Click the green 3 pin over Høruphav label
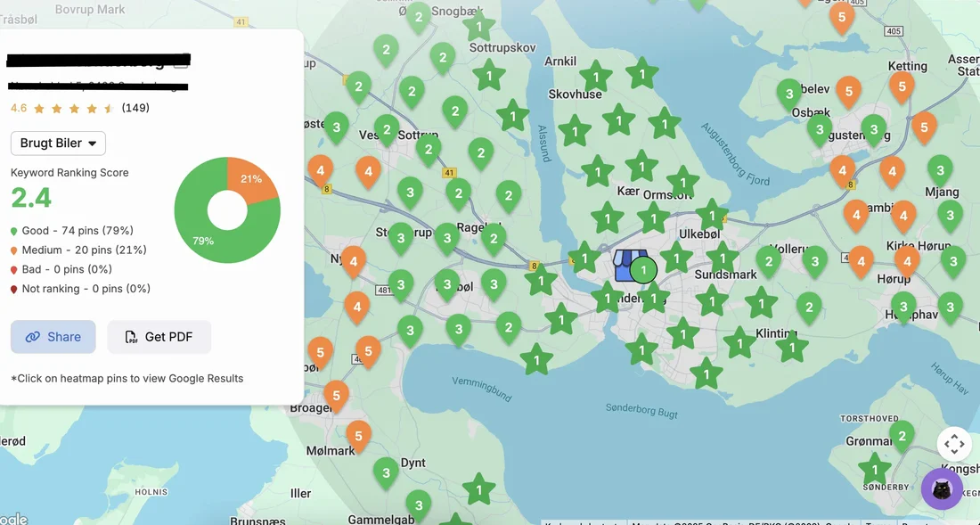The height and width of the screenshot is (525, 980). pyautogui.click(x=903, y=308)
